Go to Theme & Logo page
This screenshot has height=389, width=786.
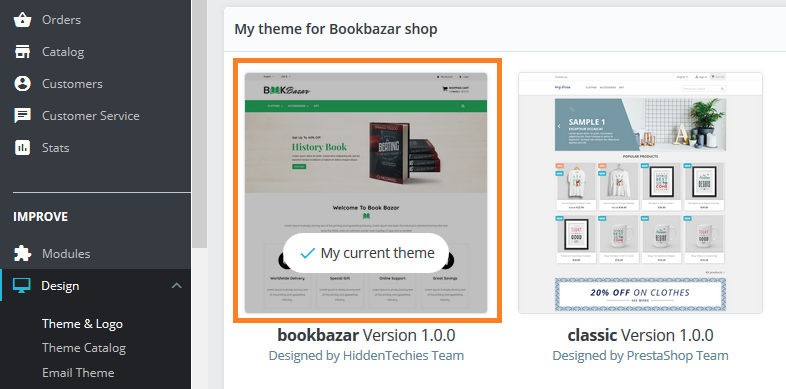(x=82, y=324)
